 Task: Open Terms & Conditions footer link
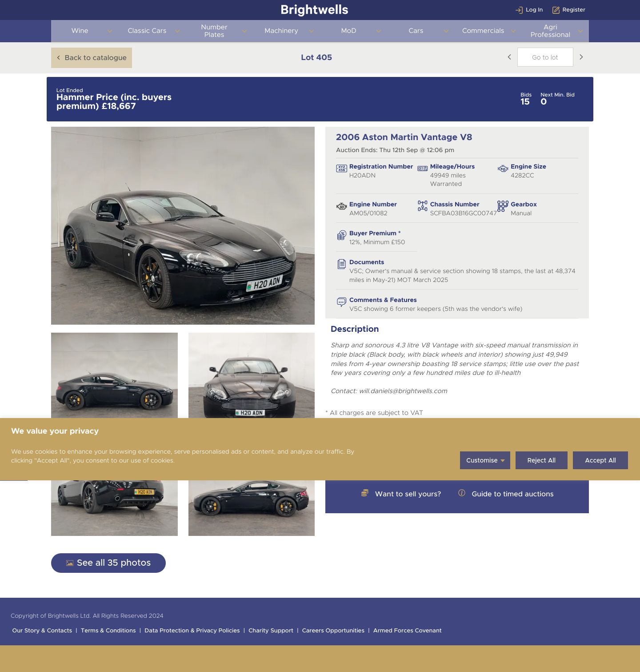pos(108,631)
